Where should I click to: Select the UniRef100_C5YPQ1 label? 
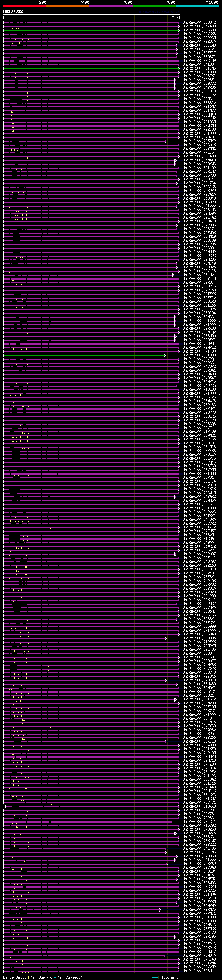pos(199,359)
